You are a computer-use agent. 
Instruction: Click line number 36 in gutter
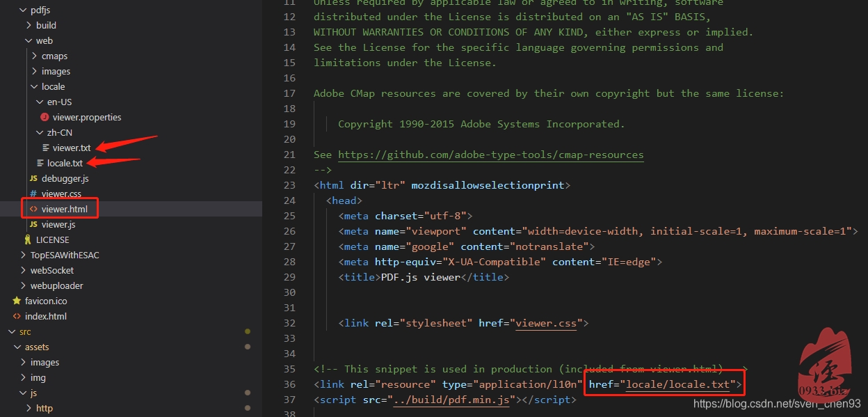pos(290,384)
